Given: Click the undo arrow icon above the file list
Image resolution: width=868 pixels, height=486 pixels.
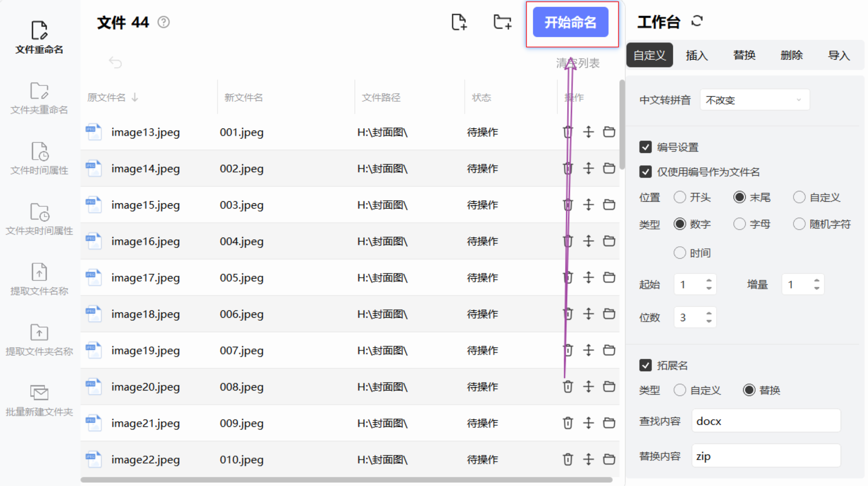Looking at the screenshot, I should pos(115,62).
